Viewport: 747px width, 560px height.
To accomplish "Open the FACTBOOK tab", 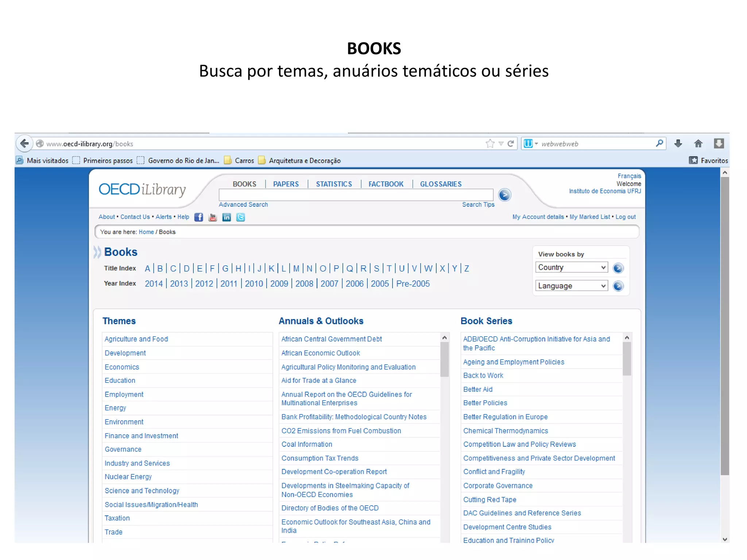I will point(386,184).
